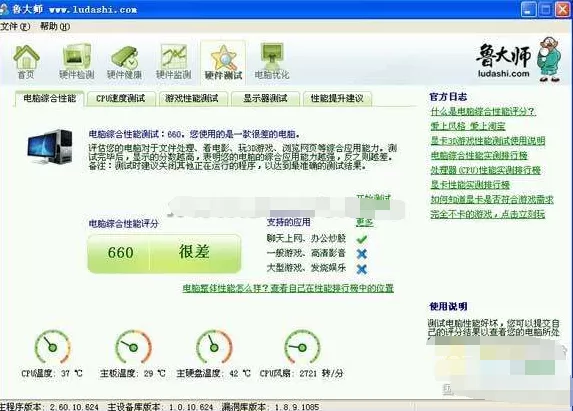
Task: Click blue X beside 一般游戏、高清影音
Action: coord(362,254)
